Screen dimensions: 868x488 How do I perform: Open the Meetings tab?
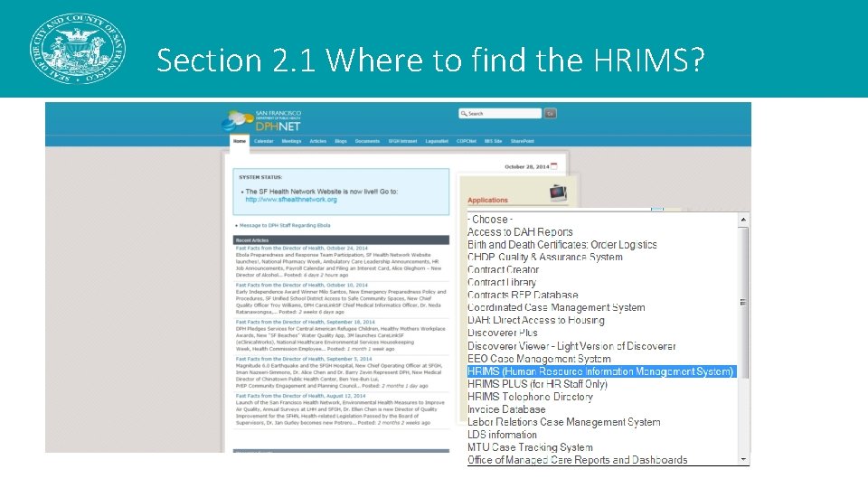coord(291,141)
